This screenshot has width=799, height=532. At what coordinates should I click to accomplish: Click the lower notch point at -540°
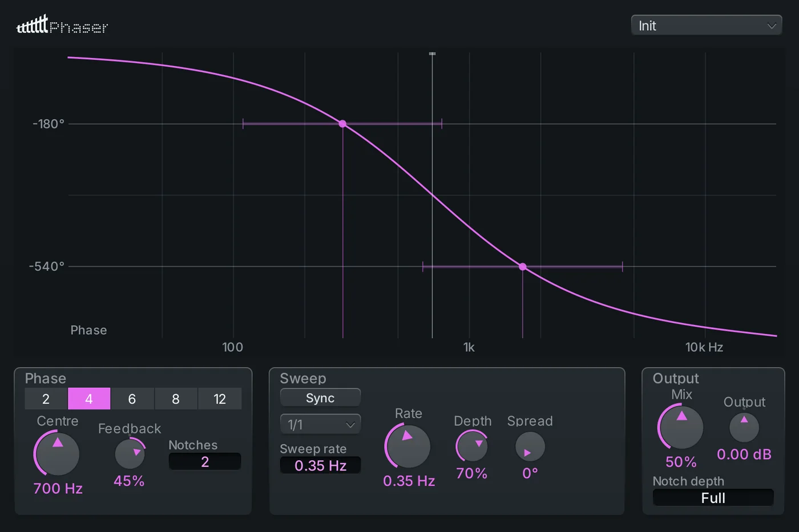(x=523, y=266)
